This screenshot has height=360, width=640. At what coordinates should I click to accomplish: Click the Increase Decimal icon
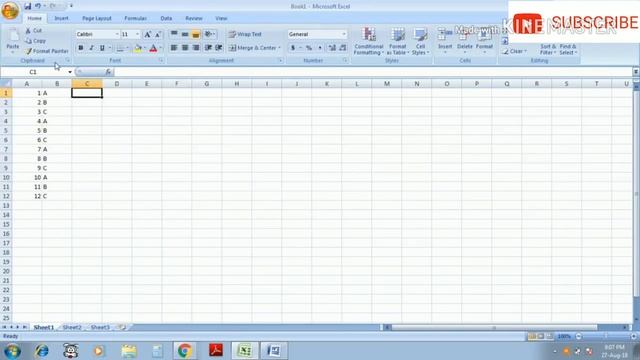pos(332,48)
